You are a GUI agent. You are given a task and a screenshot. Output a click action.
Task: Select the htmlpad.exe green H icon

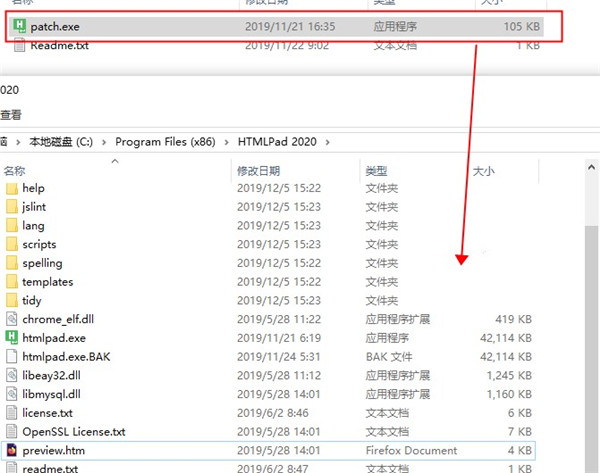coord(12,338)
